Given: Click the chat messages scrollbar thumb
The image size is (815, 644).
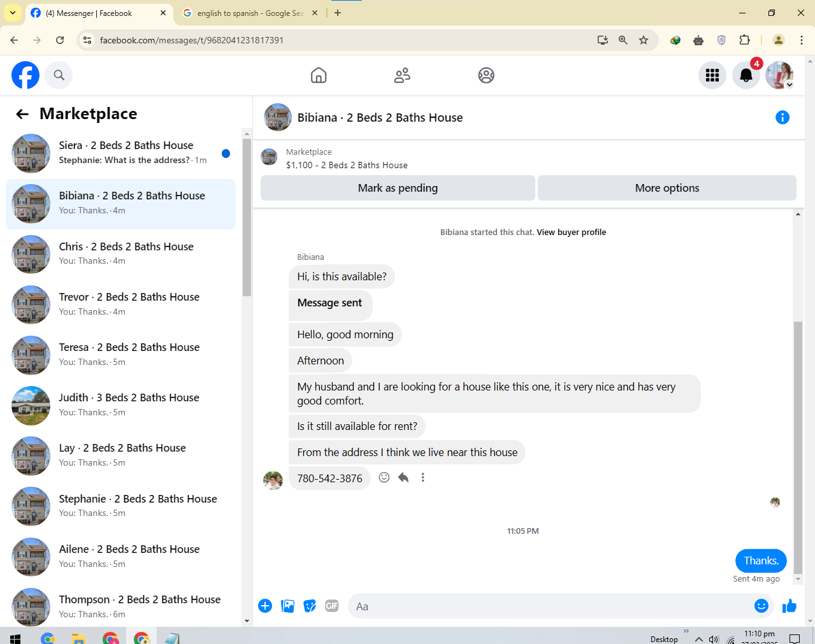Looking at the screenshot, I should click(798, 448).
